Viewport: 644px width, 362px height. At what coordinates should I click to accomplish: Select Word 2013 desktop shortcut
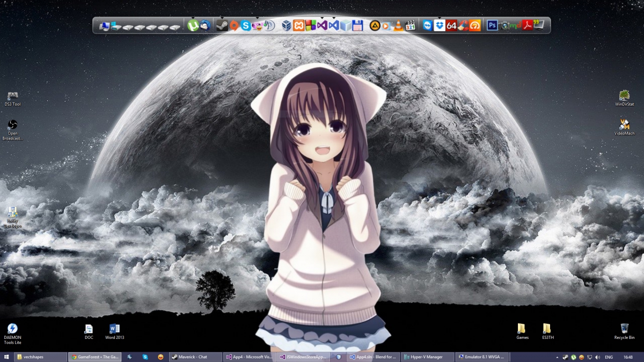pos(114,332)
